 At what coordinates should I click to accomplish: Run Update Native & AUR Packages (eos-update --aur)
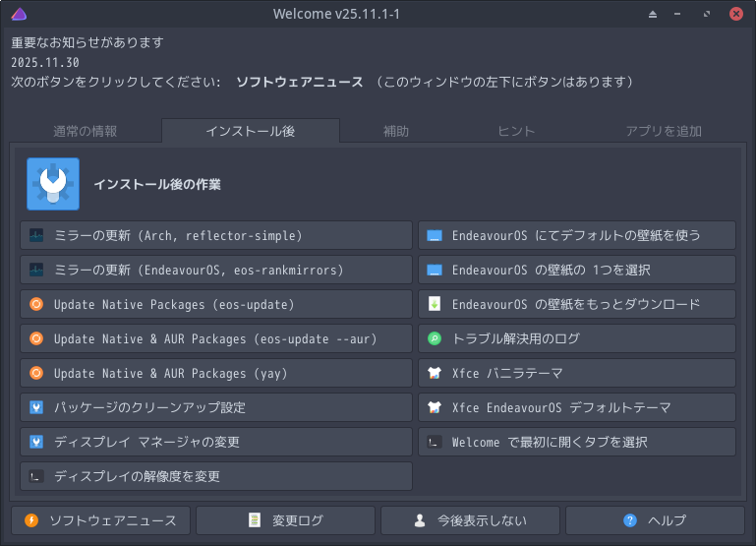coord(216,338)
